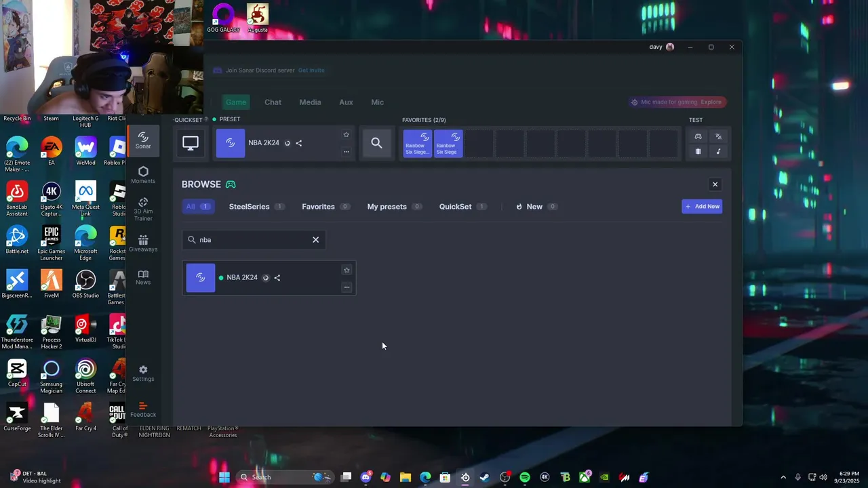This screenshot has height=488, width=868.
Task: Open Epic Games Launcher desktop icon
Action: (x=51, y=243)
